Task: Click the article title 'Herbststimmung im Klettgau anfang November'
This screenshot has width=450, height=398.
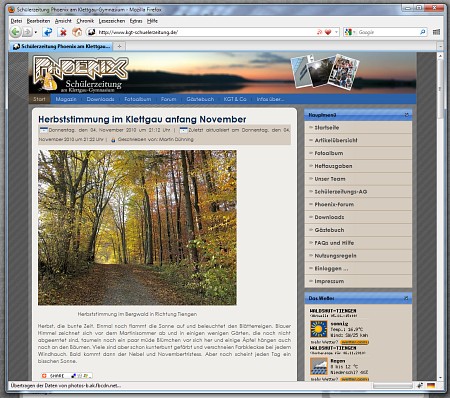Action: point(142,119)
